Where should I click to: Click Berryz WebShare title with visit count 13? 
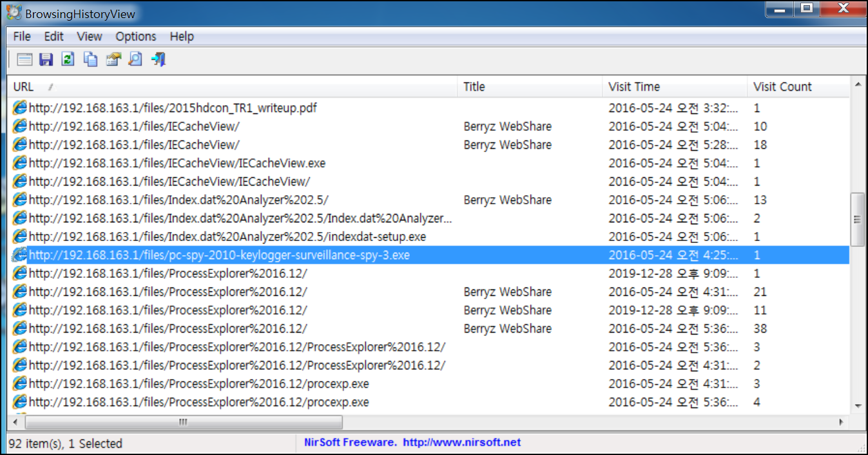coord(508,200)
